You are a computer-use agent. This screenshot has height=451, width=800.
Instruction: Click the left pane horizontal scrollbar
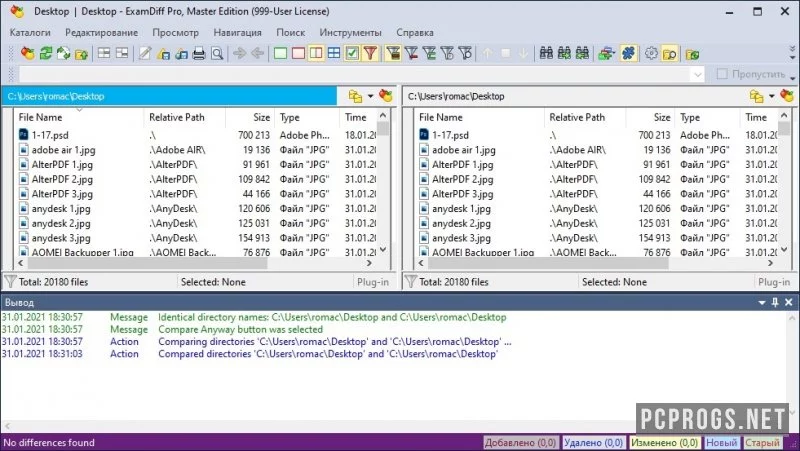(x=195, y=263)
